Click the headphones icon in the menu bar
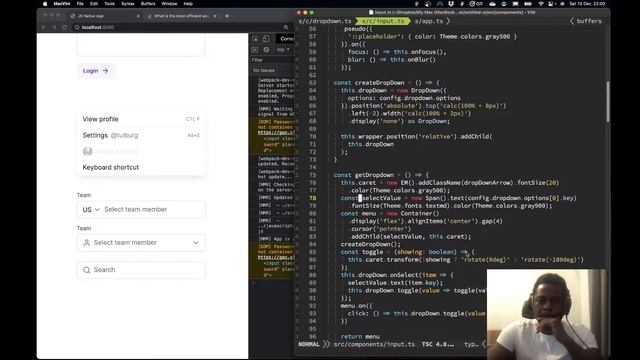640x360 pixels. click(x=440, y=4)
